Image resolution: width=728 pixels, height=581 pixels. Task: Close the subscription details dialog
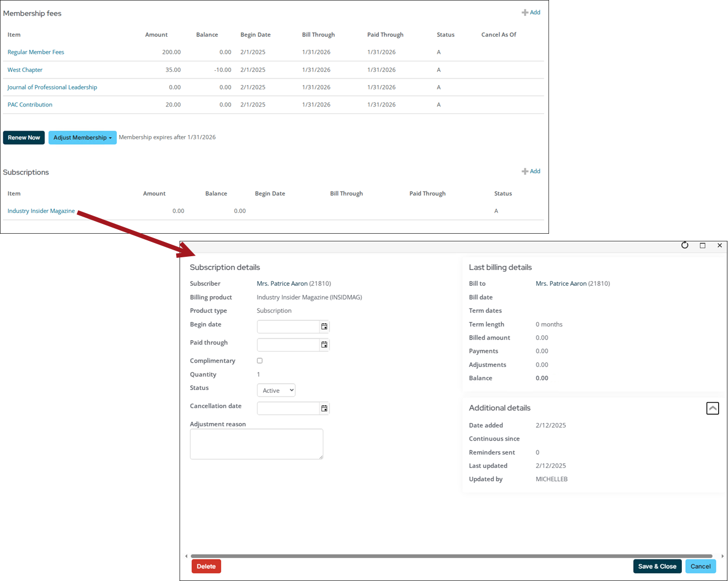coord(719,245)
